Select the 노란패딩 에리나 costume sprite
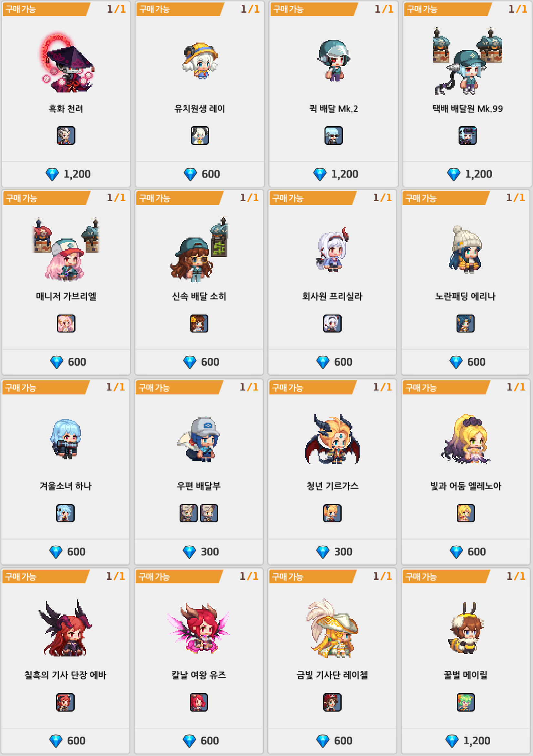The height and width of the screenshot is (756, 533). 465,249
